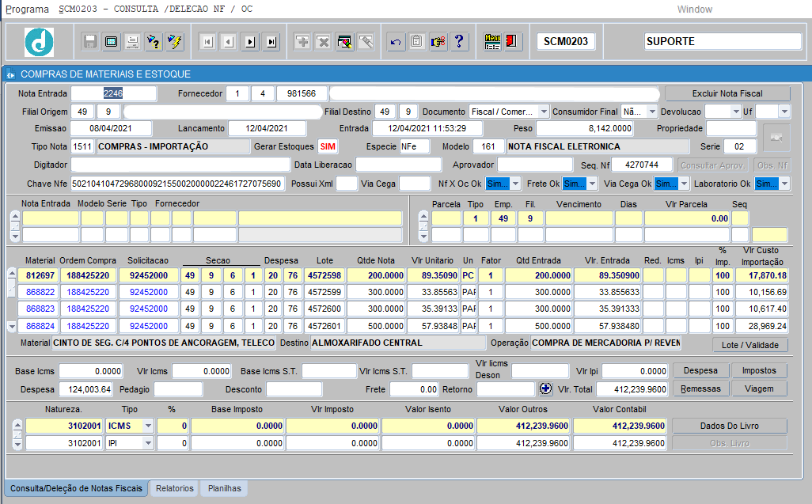Click material code 868824 in the items grid

click(40, 326)
